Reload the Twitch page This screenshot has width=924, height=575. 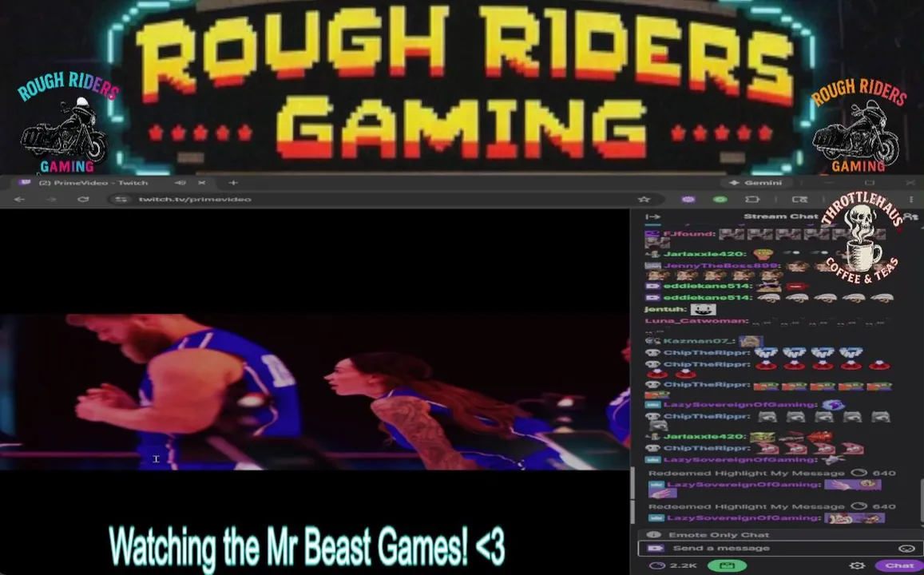click(x=83, y=199)
